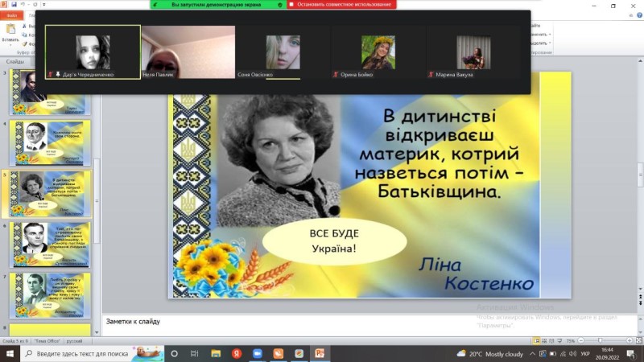644x362 pixels.
Task: Click the main editor scroll-up arrow
Action: click(x=640, y=61)
